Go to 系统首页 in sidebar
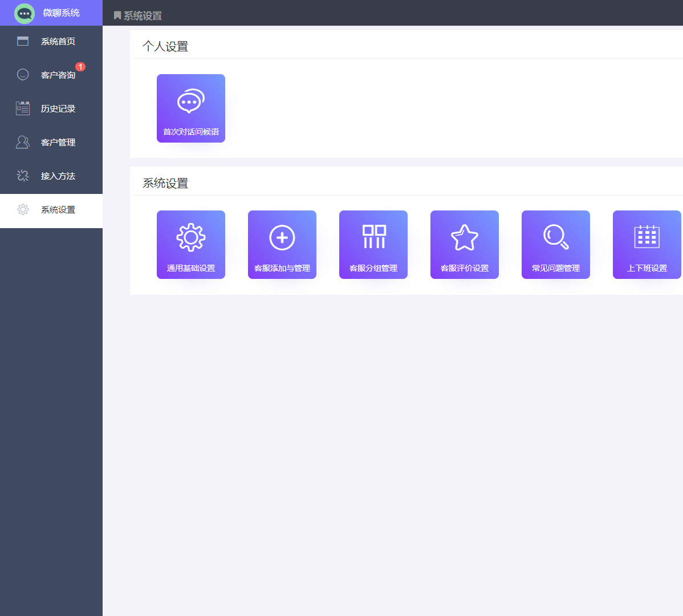The width and height of the screenshot is (683, 616). (x=58, y=42)
